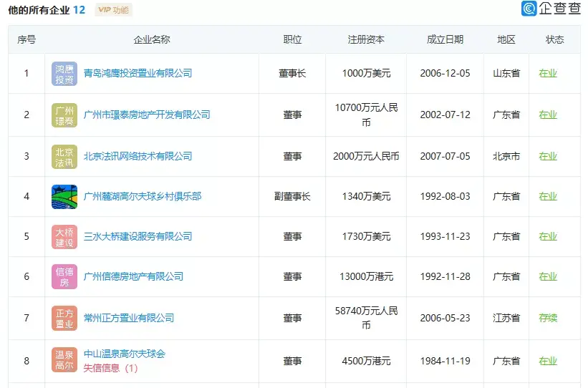Open 北京法讯网络技术有限公司 link
This screenshot has width=588, height=388.
138,156
